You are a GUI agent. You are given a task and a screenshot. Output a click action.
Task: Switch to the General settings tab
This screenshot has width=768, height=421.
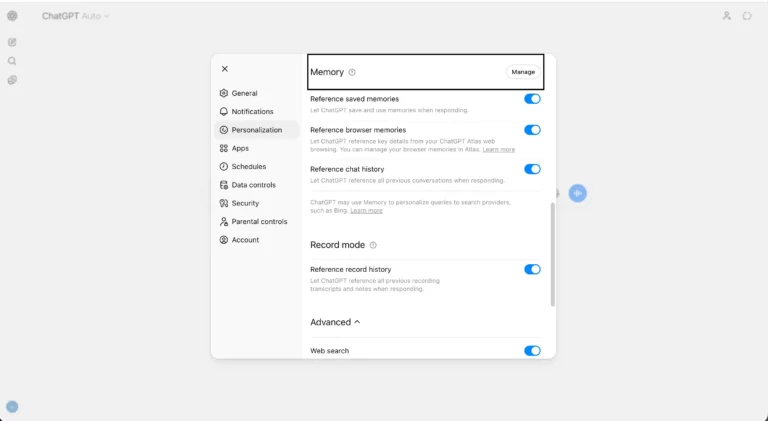pyautogui.click(x=244, y=93)
